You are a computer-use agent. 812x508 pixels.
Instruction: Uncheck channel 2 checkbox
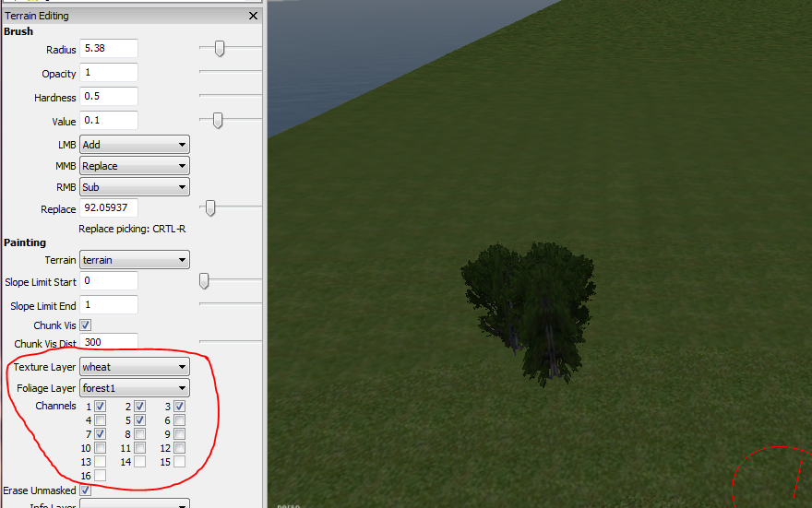pos(140,407)
